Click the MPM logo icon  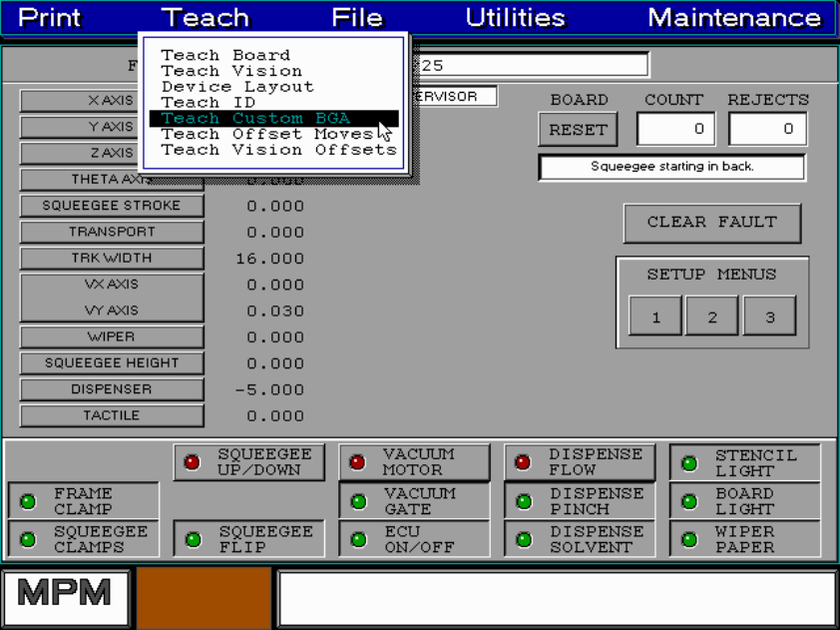coord(65,596)
